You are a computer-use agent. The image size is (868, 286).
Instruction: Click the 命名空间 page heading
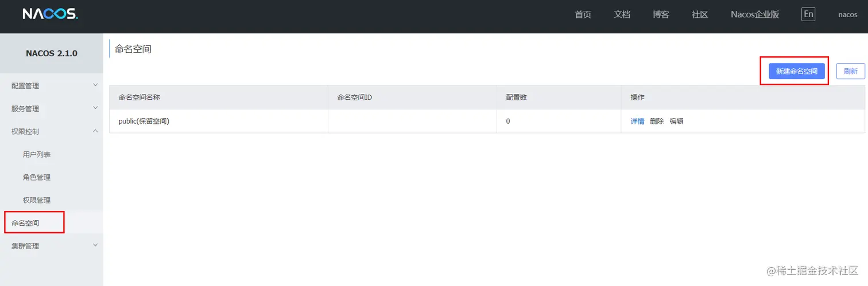[x=133, y=49]
